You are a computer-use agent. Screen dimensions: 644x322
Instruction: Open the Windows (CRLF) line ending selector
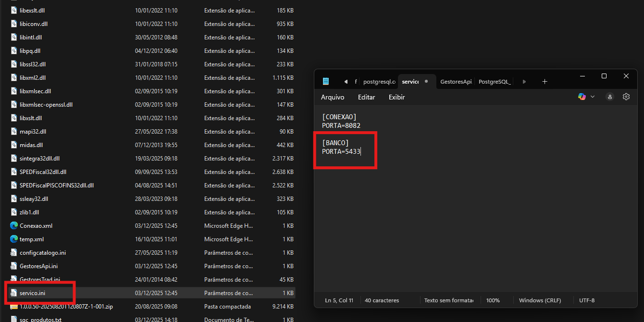pyautogui.click(x=540, y=300)
